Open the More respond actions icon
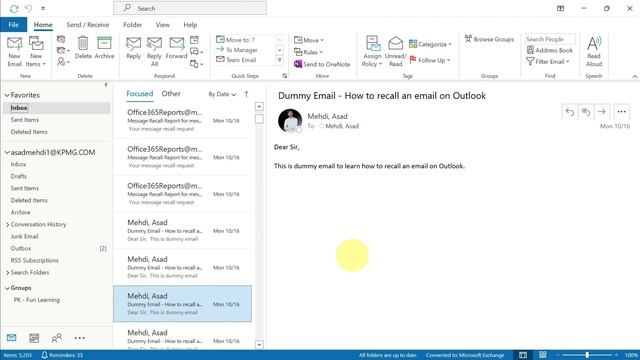 196,63
